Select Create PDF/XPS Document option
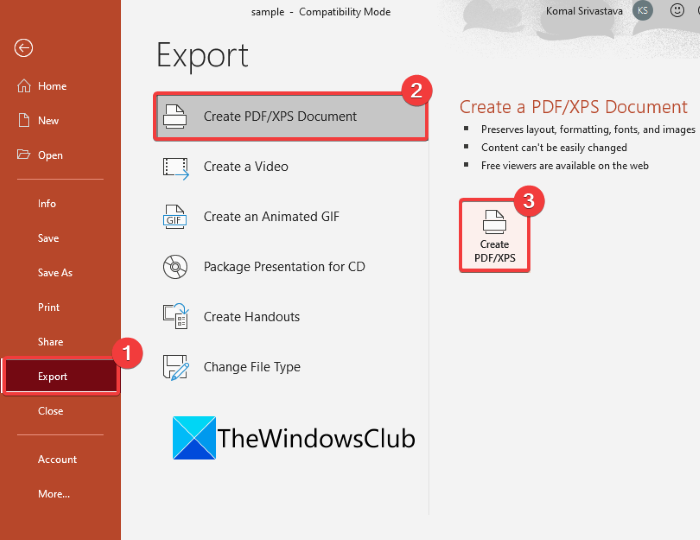The height and width of the screenshot is (540, 700). (291, 116)
